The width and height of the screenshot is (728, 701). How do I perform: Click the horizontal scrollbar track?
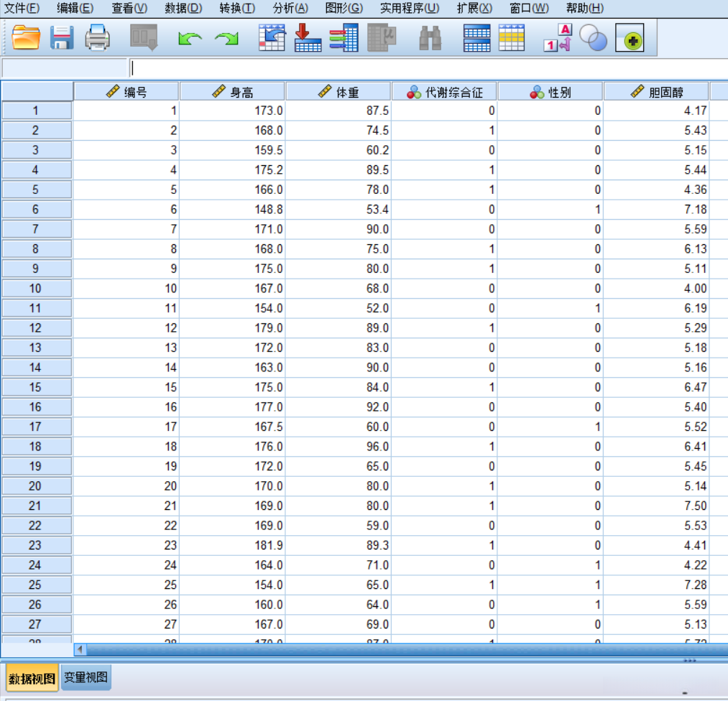click(x=407, y=649)
